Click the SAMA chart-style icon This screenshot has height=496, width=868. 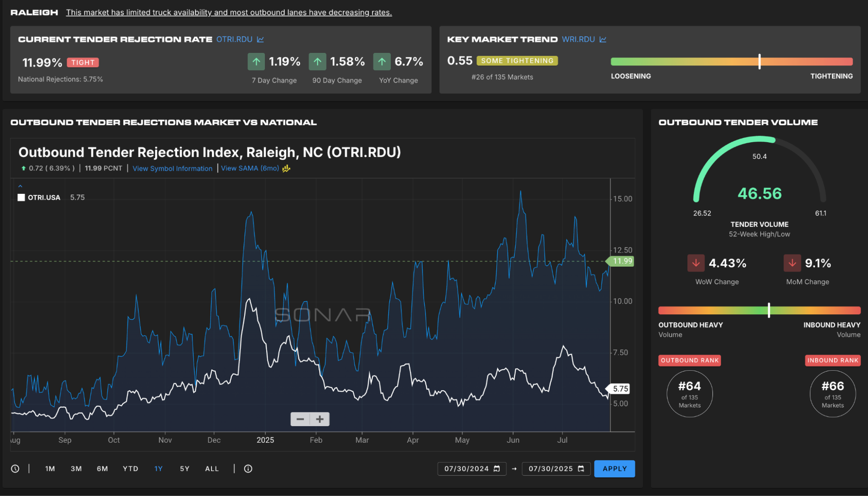click(286, 168)
